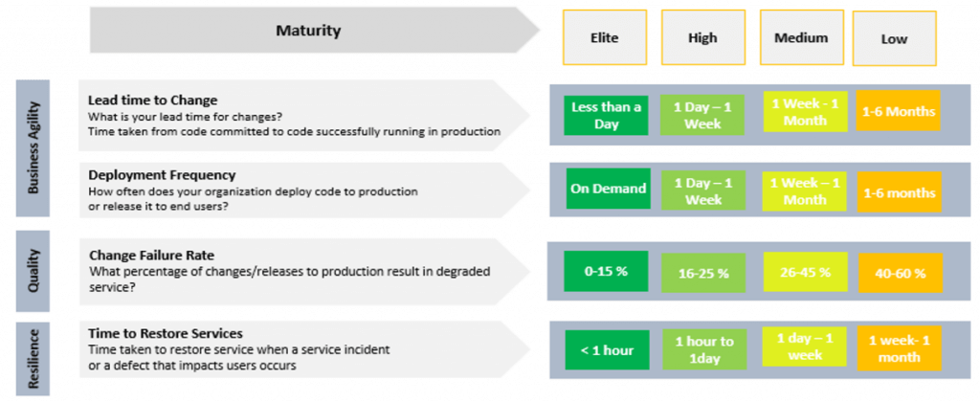Select the '0-15 %' change failure cell
Image resolution: width=980 pixels, height=402 pixels.
pos(606,271)
